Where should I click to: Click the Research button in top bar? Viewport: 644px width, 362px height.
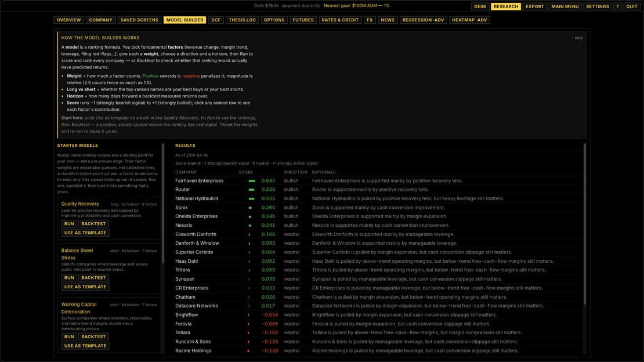[506, 6]
